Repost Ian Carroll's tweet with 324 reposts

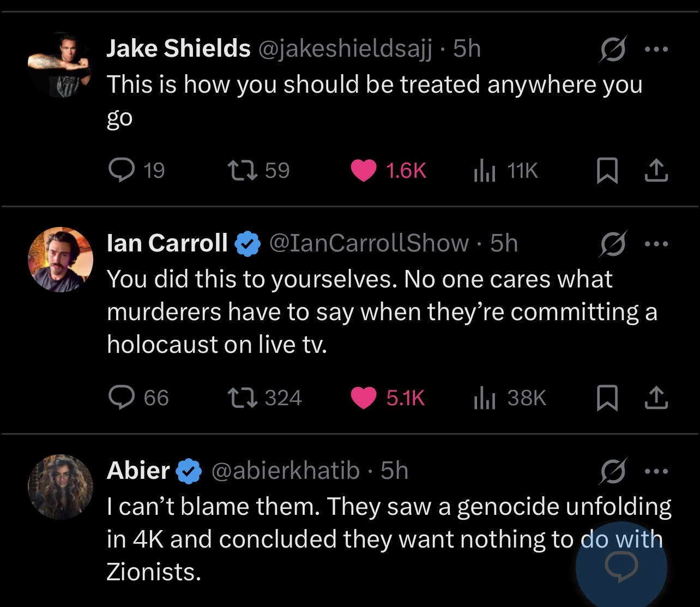tap(265, 398)
